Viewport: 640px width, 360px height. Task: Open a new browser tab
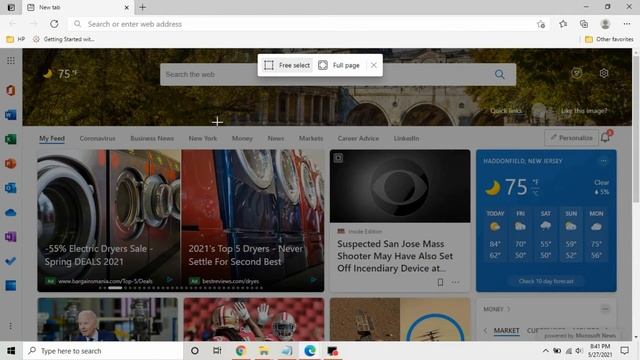click(x=142, y=7)
